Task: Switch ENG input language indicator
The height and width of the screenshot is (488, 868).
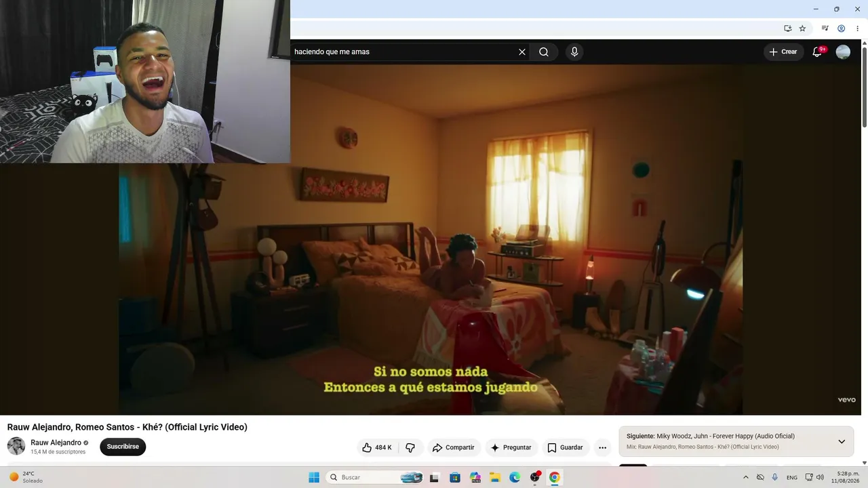Action: pyautogui.click(x=792, y=477)
